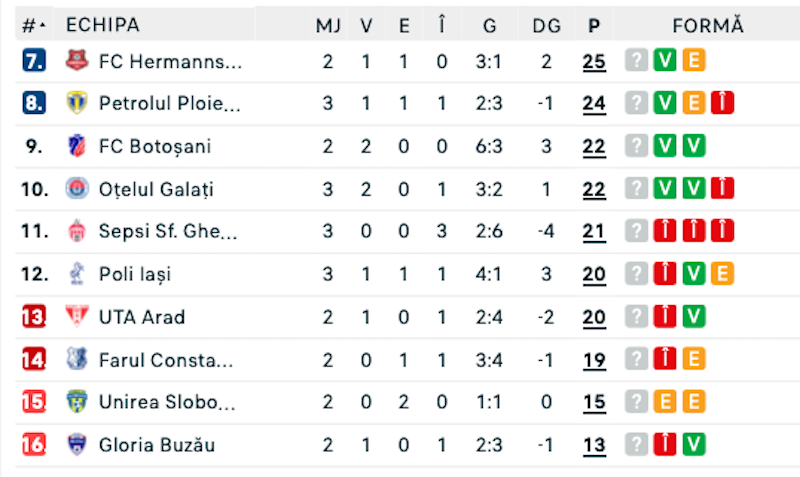The height and width of the screenshot is (477, 800).
Task: Click Sepsi's 21 points underlined value
Action: point(594,231)
